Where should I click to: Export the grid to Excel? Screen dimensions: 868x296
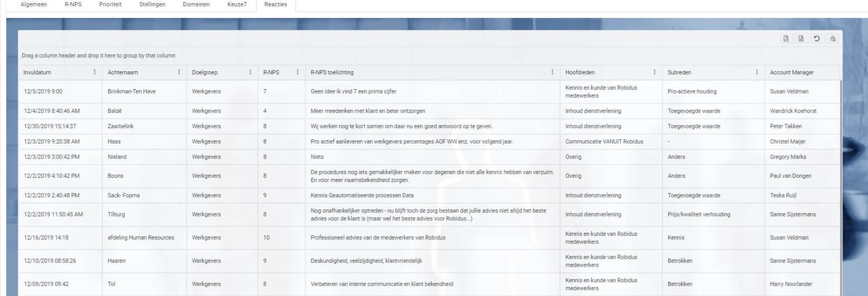(801, 39)
